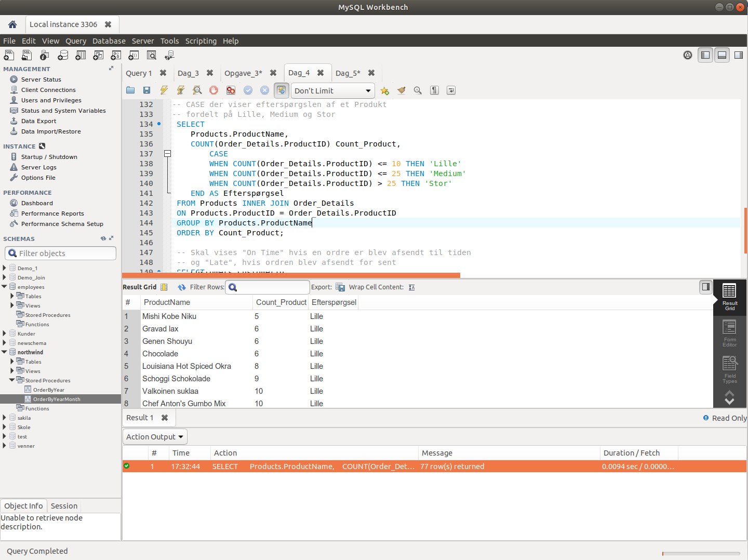Toggle auto-commit mode button

pos(282,90)
